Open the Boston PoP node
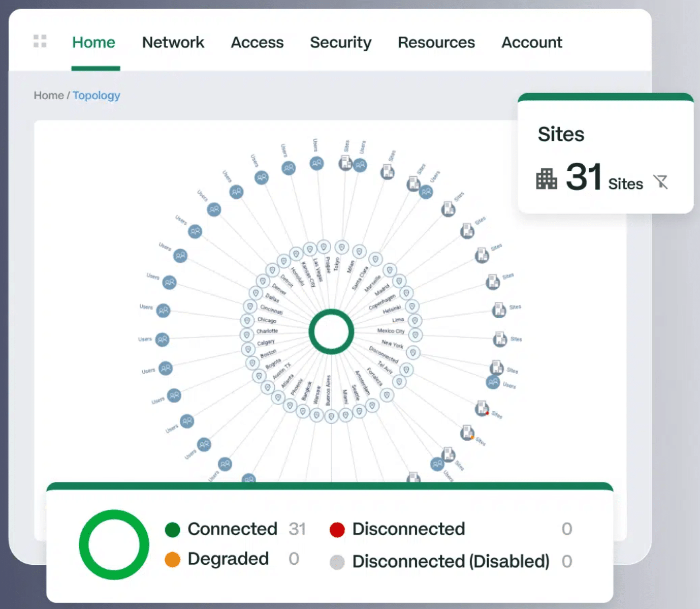This screenshot has height=609, width=700. pos(252,363)
